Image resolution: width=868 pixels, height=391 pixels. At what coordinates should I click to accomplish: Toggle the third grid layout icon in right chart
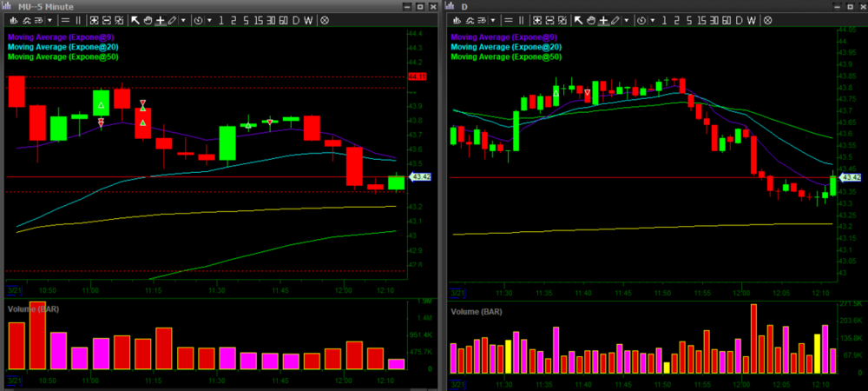(562, 20)
